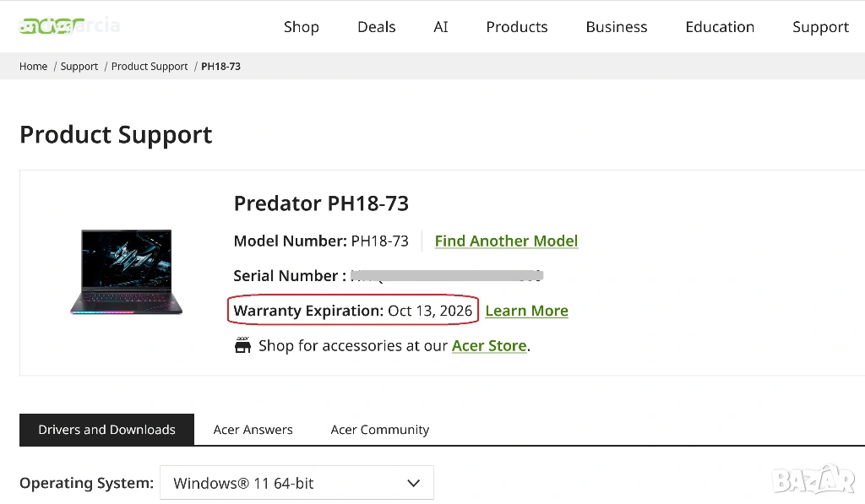
Task: Click the Acer logo in the header
Action: [x=52, y=26]
